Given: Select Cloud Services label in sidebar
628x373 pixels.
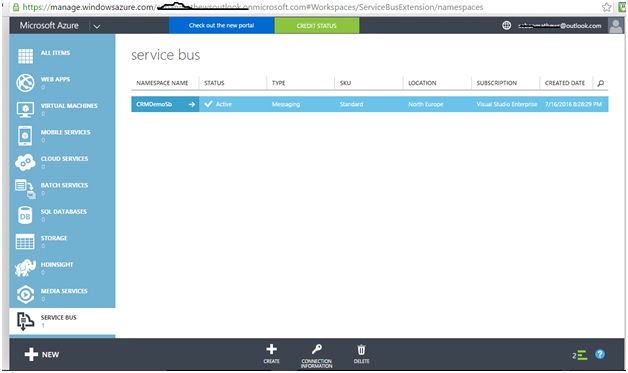Looking at the screenshot, I should pyautogui.click(x=64, y=158).
